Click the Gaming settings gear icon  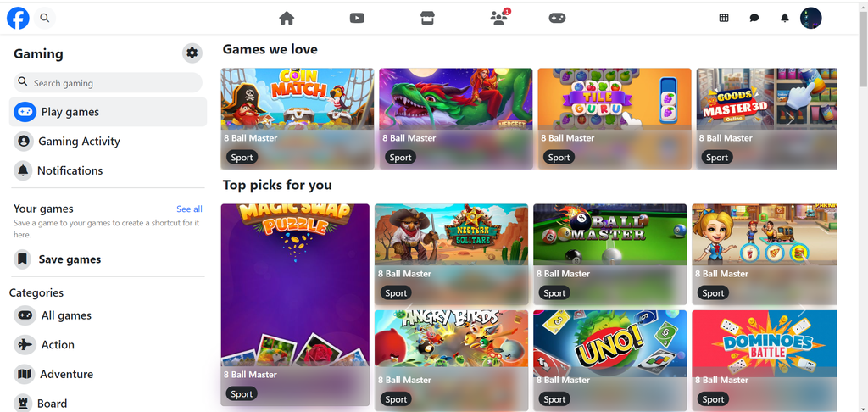(x=192, y=53)
